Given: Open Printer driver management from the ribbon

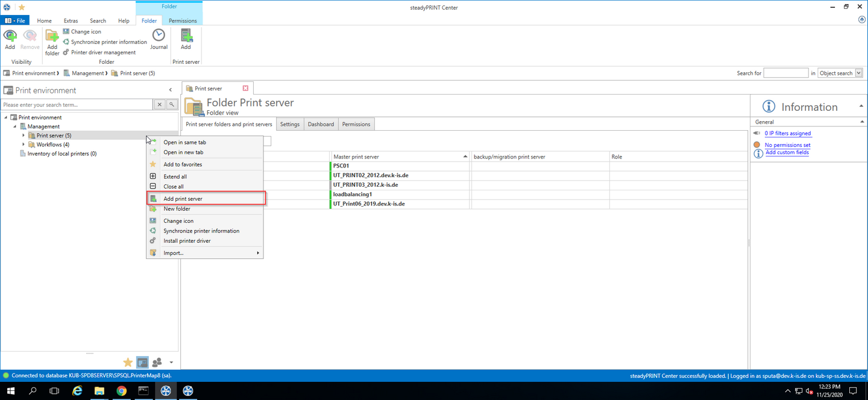Looking at the screenshot, I should tap(99, 52).
